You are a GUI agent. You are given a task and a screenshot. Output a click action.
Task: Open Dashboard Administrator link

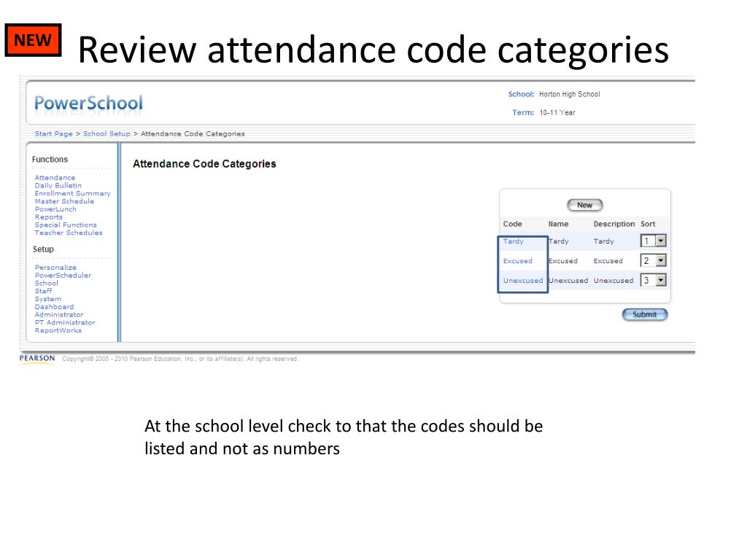tap(58, 311)
